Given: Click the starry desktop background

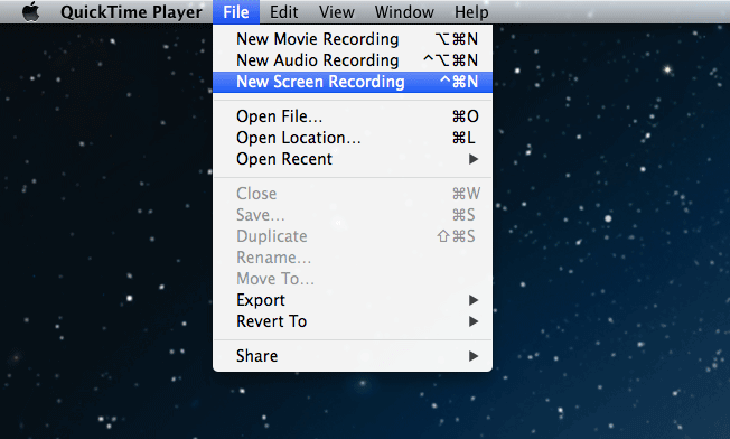Looking at the screenshot, I should click(x=610, y=250).
